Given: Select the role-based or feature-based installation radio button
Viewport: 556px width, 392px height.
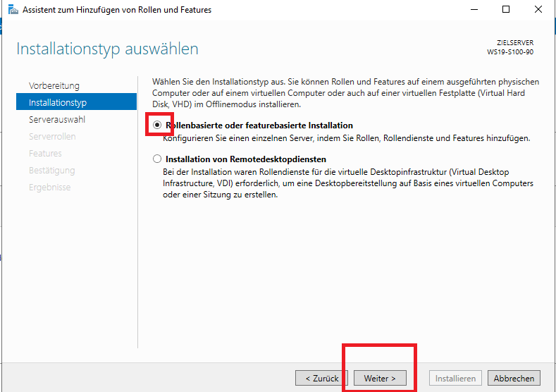Looking at the screenshot, I should coord(157,125).
